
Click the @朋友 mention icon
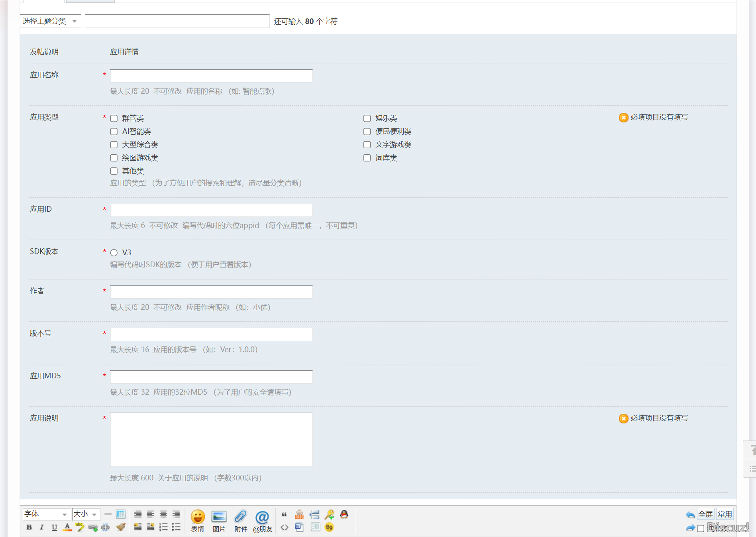pyautogui.click(x=262, y=517)
